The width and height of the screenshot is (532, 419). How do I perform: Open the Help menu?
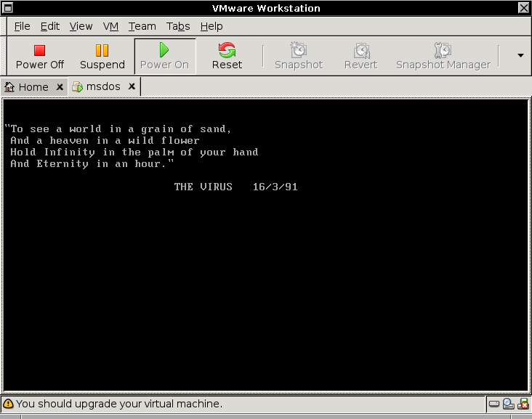[211, 26]
